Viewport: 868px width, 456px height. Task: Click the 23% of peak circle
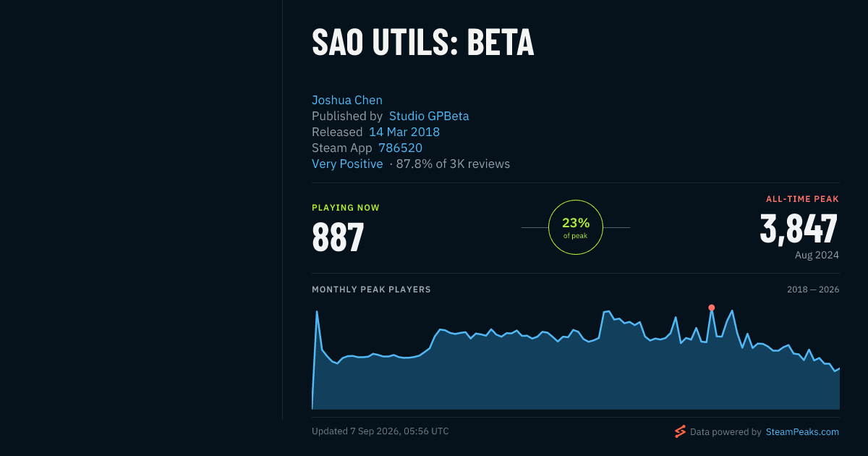(576, 227)
